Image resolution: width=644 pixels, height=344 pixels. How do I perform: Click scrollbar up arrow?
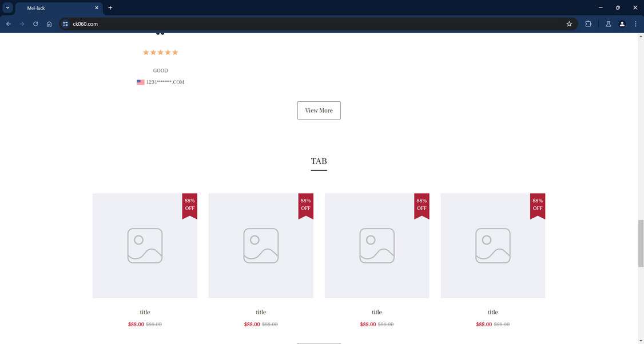click(641, 37)
